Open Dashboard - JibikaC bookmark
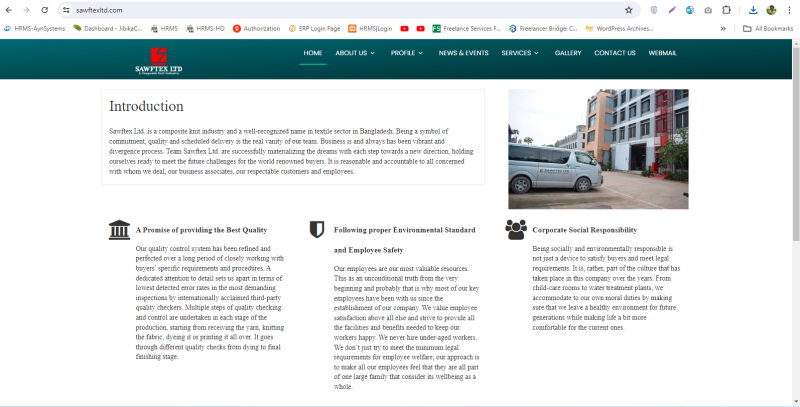The width and height of the screenshot is (800, 407). tap(108, 29)
